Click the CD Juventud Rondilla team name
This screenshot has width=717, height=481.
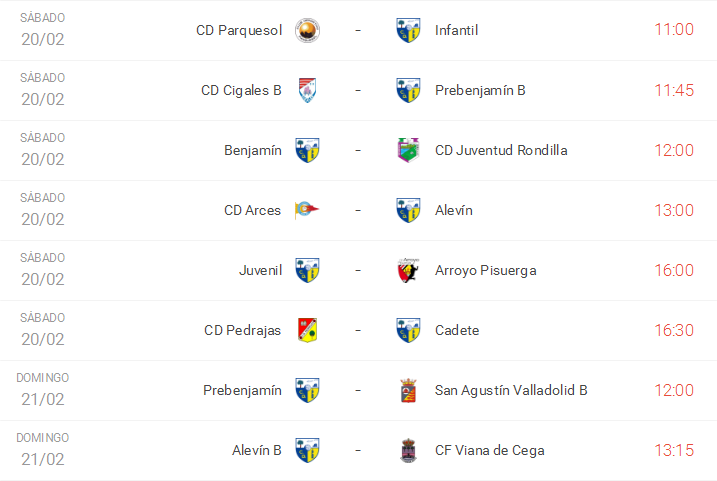[x=501, y=150]
